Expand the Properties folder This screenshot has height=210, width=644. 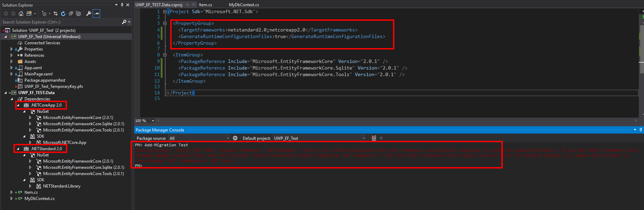coord(11,49)
